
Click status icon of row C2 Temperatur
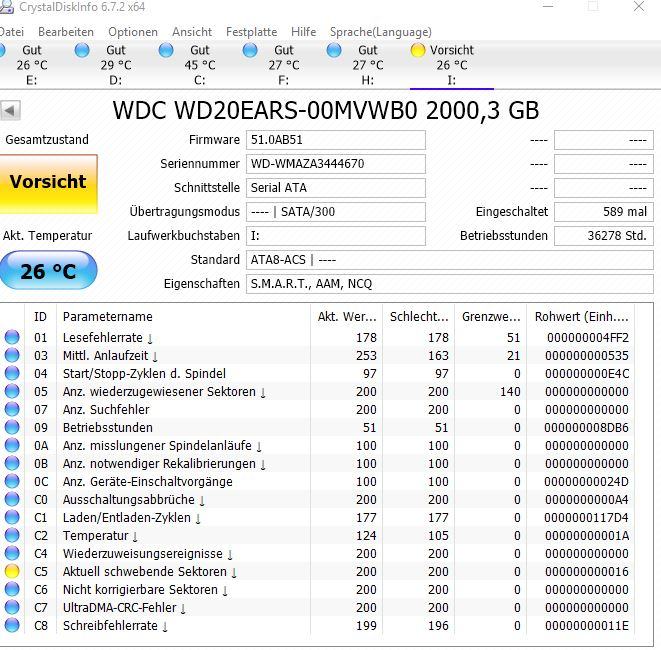pyautogui.click(x=12, y=536)
